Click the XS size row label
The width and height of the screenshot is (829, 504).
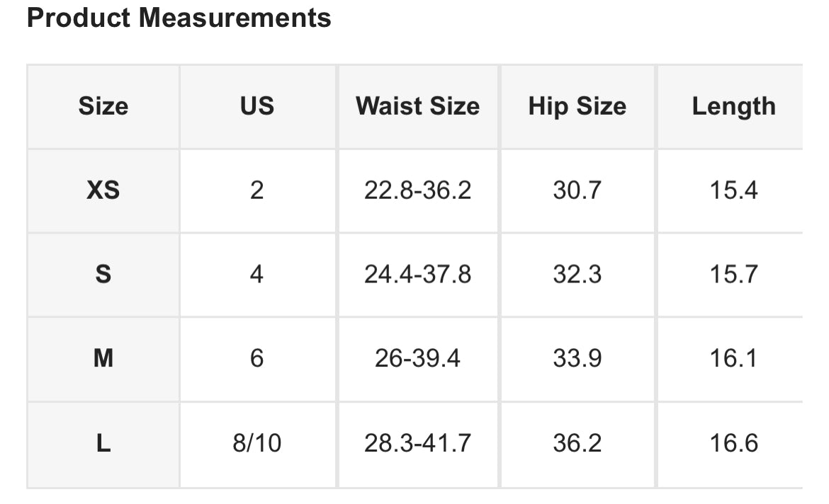pos(103,190)
